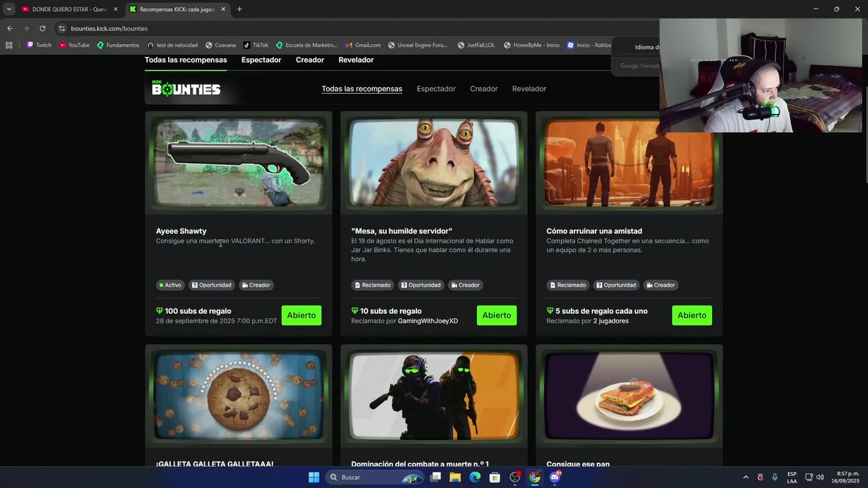Open the TikTok bookmark
The width and height of the screenshot is (868, 488).
click(x=256, y=45)
